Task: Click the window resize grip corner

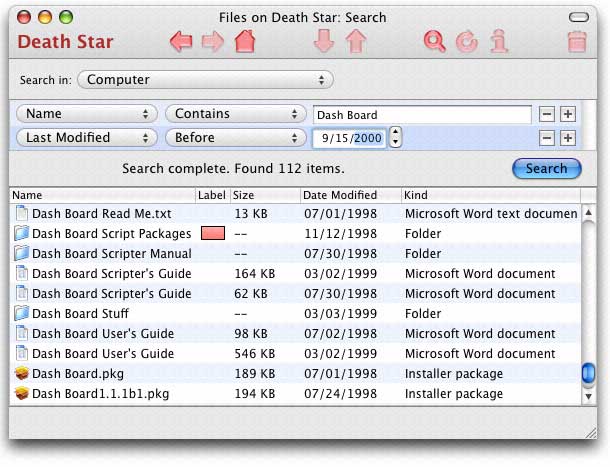Action: (x=591, y=433)
